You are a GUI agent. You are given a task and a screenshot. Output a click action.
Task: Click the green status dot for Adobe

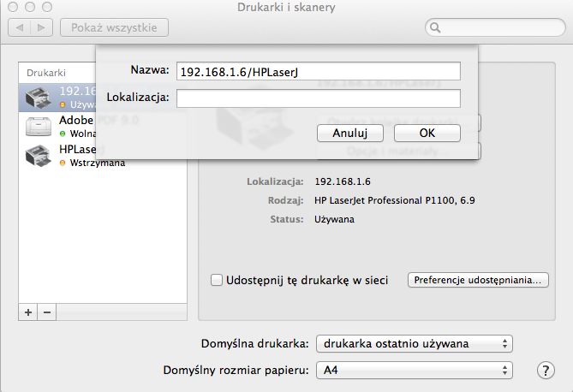click(63, 134)
